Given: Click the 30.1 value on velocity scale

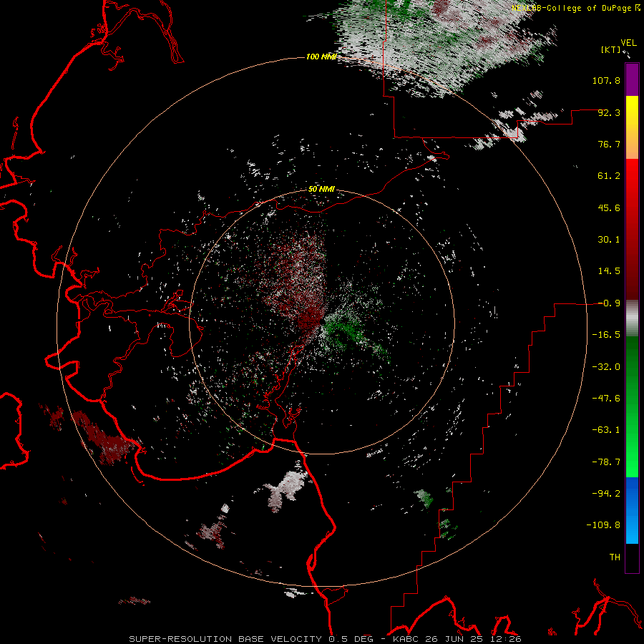Looking at the screenshot, I should [609, 240].
